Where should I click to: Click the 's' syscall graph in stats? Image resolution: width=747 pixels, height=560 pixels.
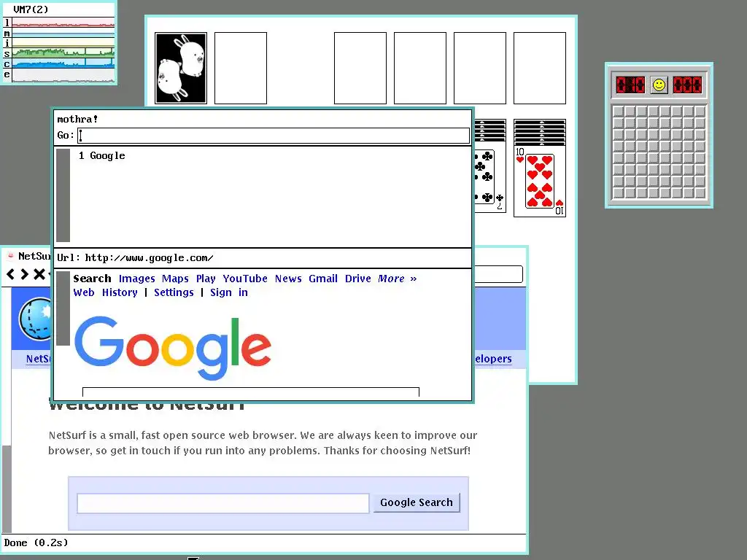pos(63,52)
